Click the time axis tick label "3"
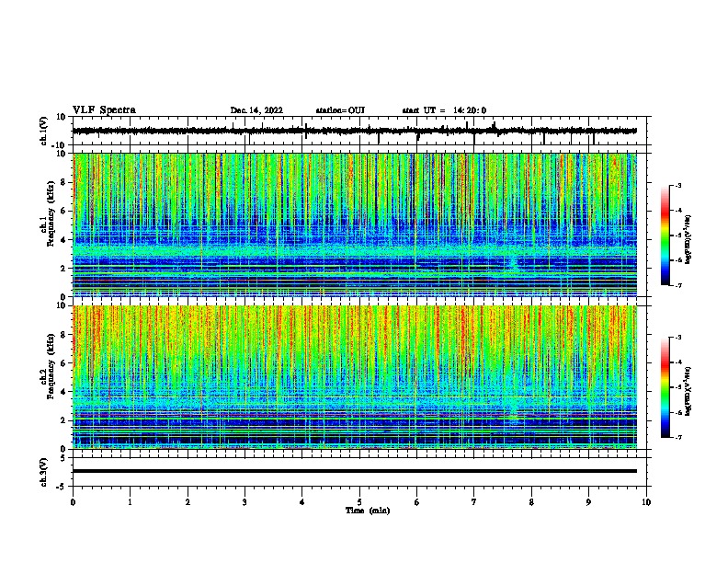Screen dimensions: 728x563 (x=245, y=502)
